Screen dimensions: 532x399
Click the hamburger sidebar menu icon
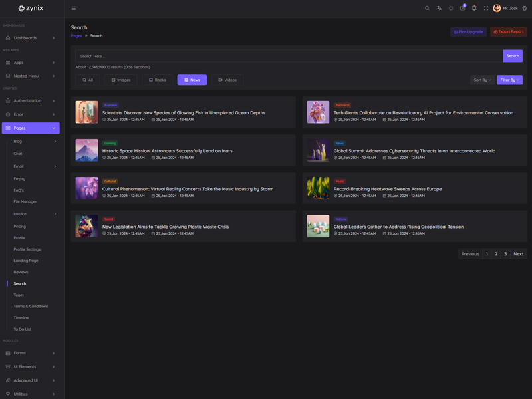pos(73,9)
